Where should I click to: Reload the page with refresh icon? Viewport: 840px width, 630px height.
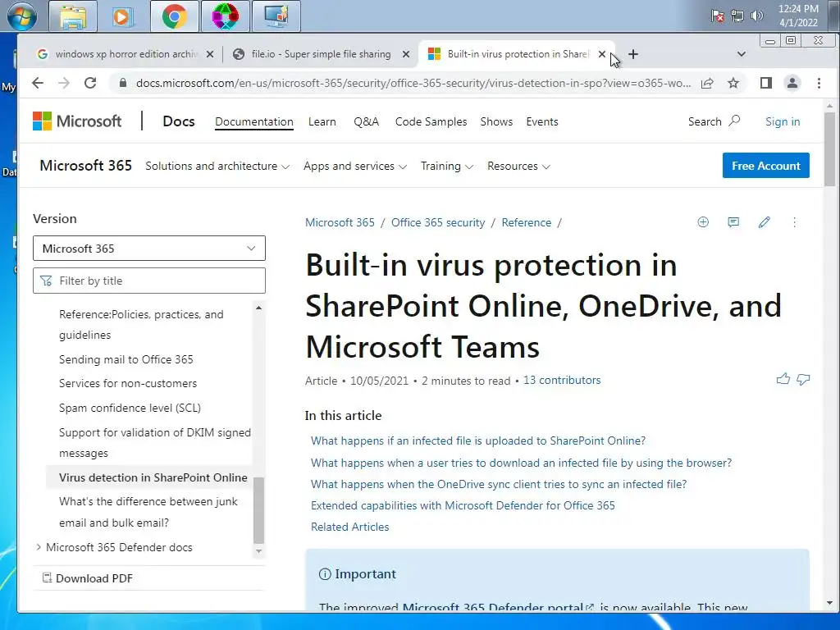click(x=90, y=83)
